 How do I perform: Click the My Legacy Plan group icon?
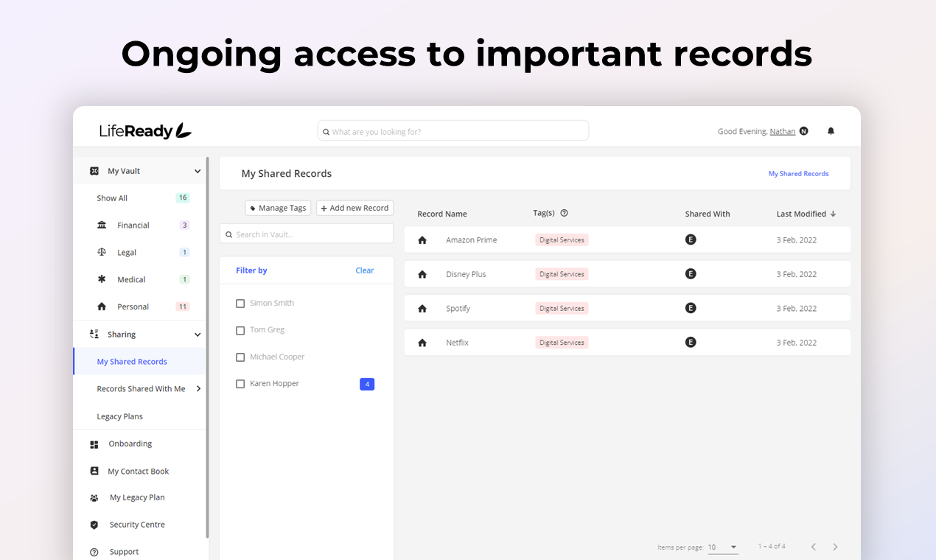pyautogui.click(x=94, y=498)
